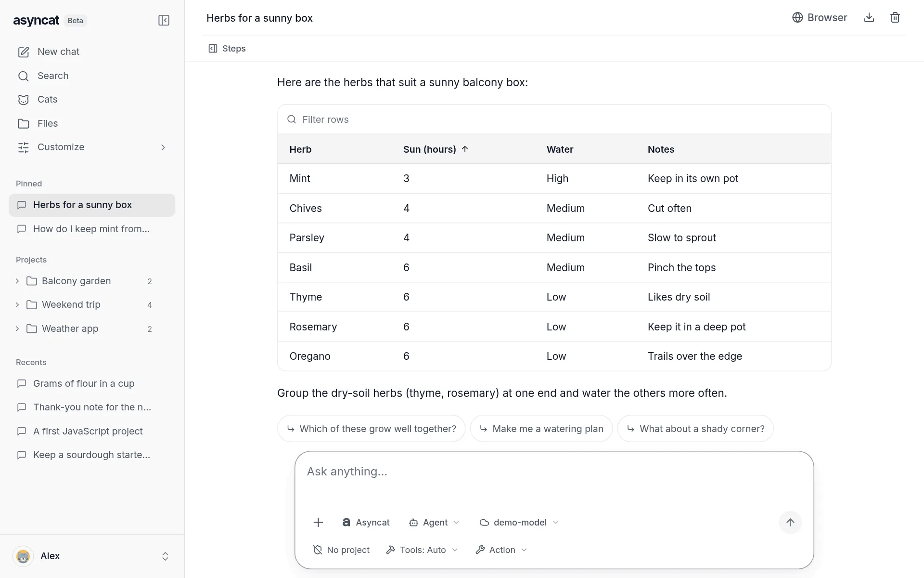Open Thank-you note for the n... chat
The width and height of the screenshot is (924, 578).
92,407
